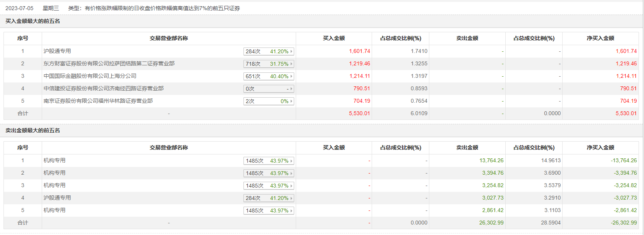The height and width of the screenshot is (235, 644).
Task: Open 东方财富证券拉萨团结路第二证券营业部 link
Action: tap(109, 63)
